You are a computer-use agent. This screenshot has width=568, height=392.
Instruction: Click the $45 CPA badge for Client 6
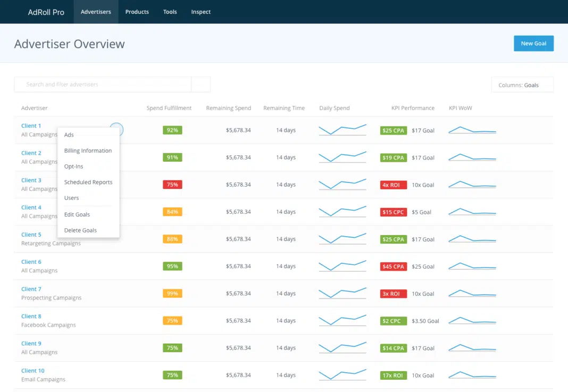tap(393, 266)
